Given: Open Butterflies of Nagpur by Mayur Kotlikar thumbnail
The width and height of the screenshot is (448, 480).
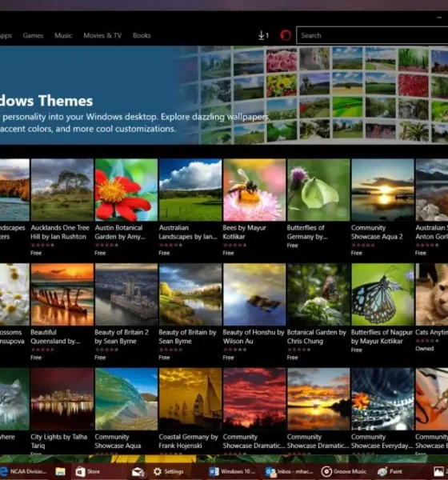Looking at the screenshot, I should [x=382, y=294].
